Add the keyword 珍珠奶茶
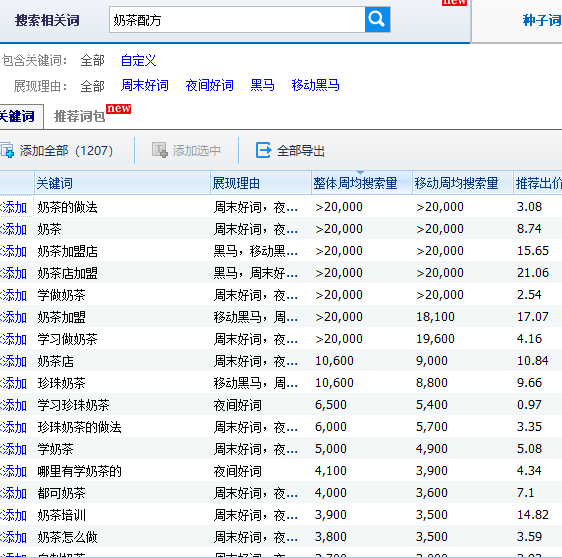 click(14, 383)
